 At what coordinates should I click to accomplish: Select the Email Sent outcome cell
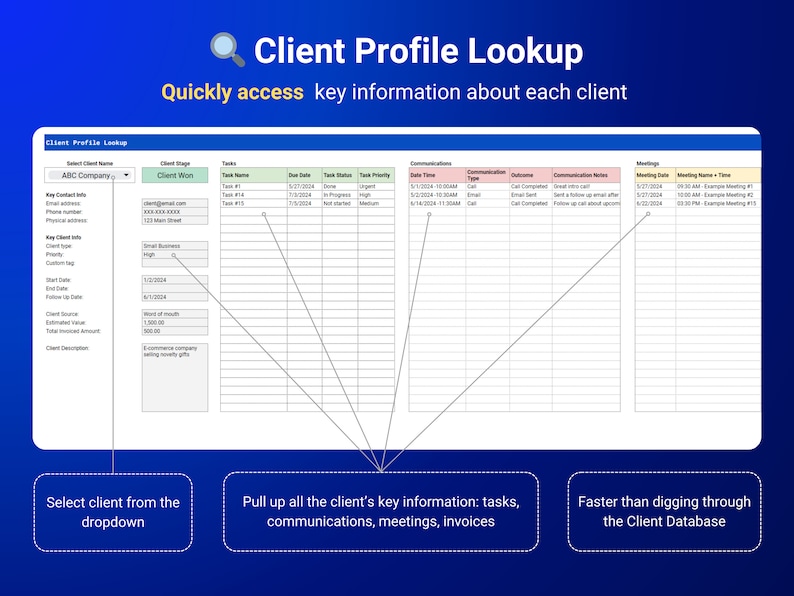coord(531,195)
